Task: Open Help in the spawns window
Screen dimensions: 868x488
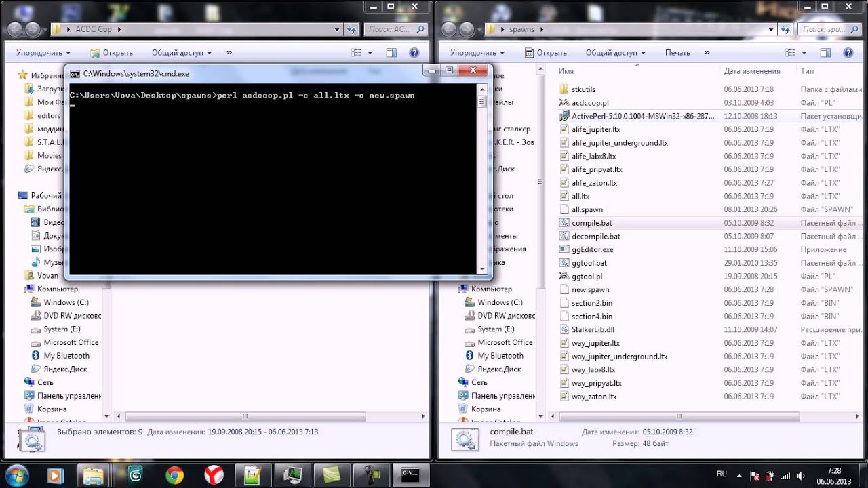Action: [848, 53]
